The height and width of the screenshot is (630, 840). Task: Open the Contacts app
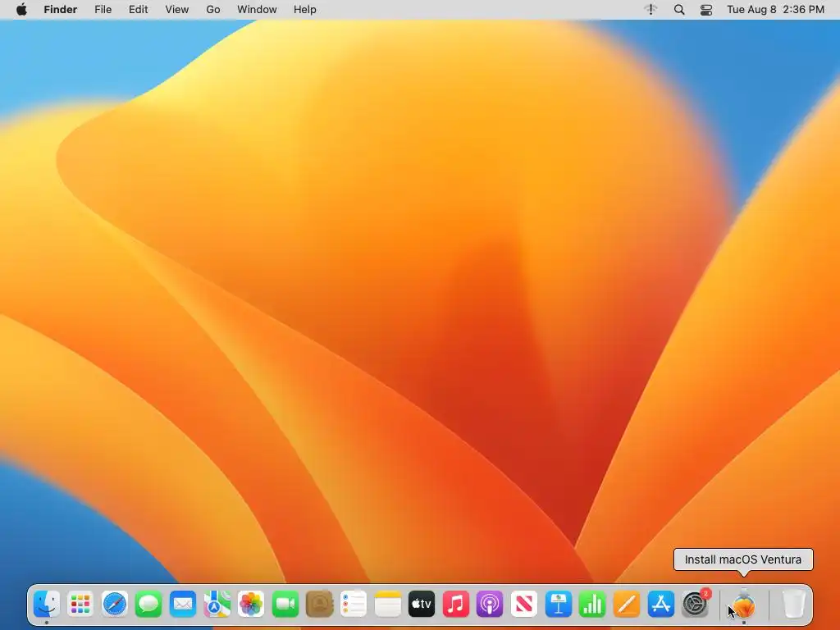point(319,605)
